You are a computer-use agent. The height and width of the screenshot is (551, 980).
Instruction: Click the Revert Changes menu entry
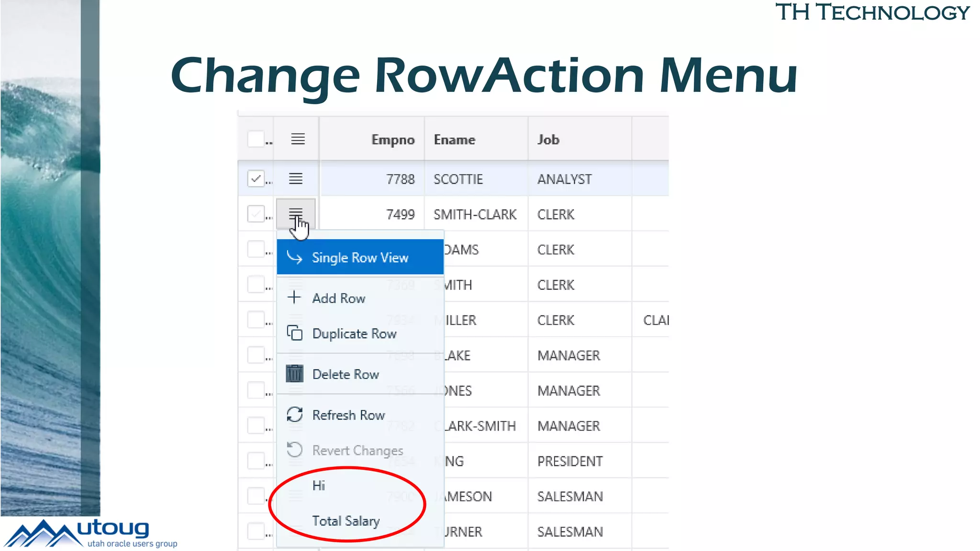(x=360, y=450)
